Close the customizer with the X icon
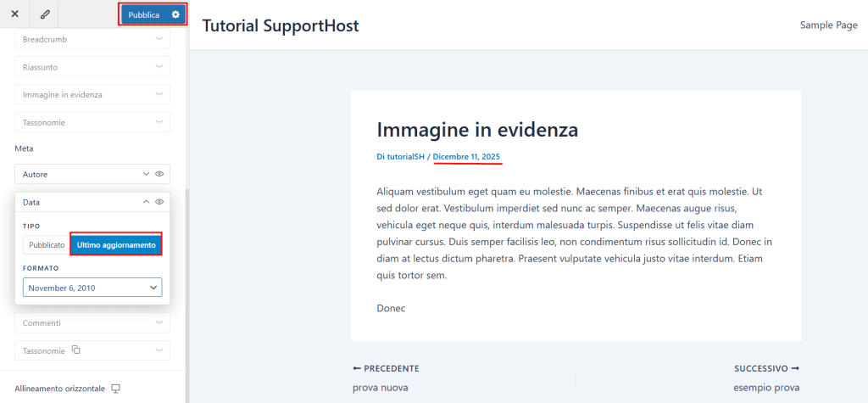The image size is (868, 403). [14, 14]
